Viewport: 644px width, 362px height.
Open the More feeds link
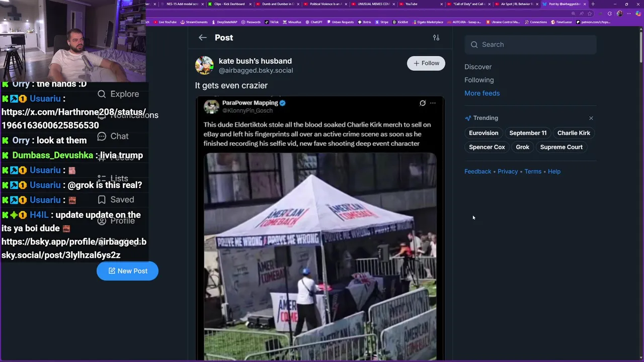click(482, 93)
